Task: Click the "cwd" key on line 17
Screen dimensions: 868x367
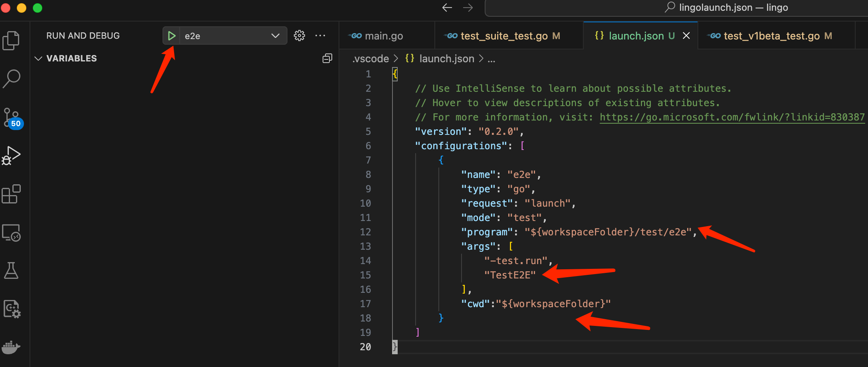Action: tap(475, 304)
